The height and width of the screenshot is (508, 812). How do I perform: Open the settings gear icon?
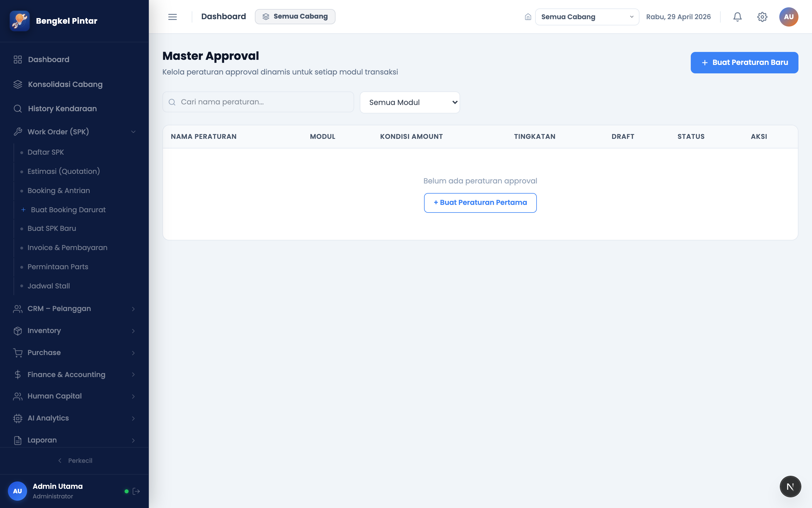click(762, 17)
